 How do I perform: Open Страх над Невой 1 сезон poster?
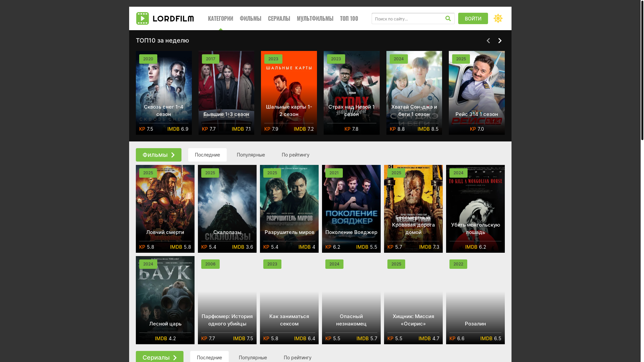(x=352, y=93)
